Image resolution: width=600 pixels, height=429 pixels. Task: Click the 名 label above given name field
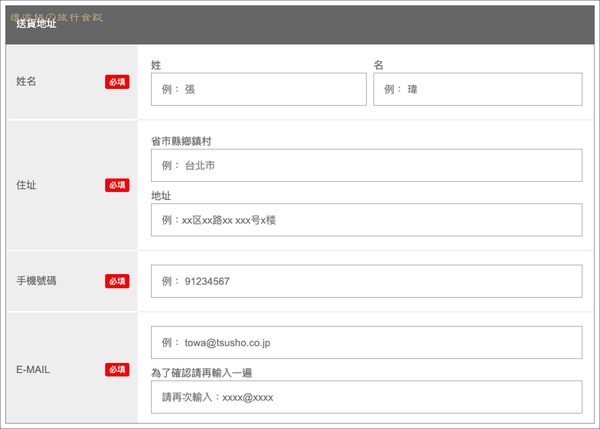point(379,64)
